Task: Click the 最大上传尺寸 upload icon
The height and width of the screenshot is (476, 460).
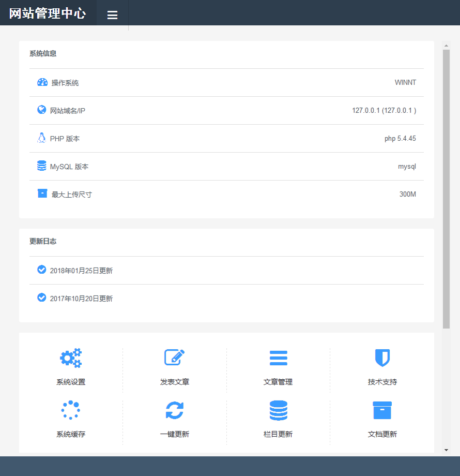Action: 42,193
